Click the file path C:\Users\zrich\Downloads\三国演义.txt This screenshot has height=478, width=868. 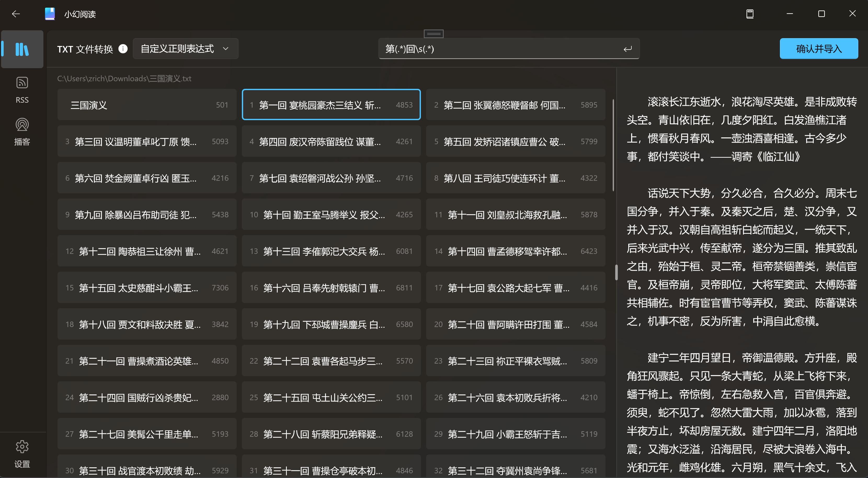(x=124, y=78)
